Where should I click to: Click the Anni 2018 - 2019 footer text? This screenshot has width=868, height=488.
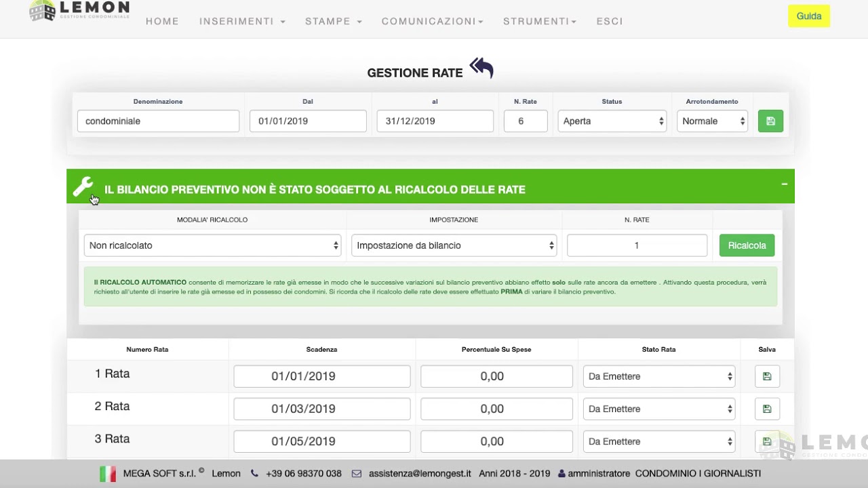pos(515,474)
